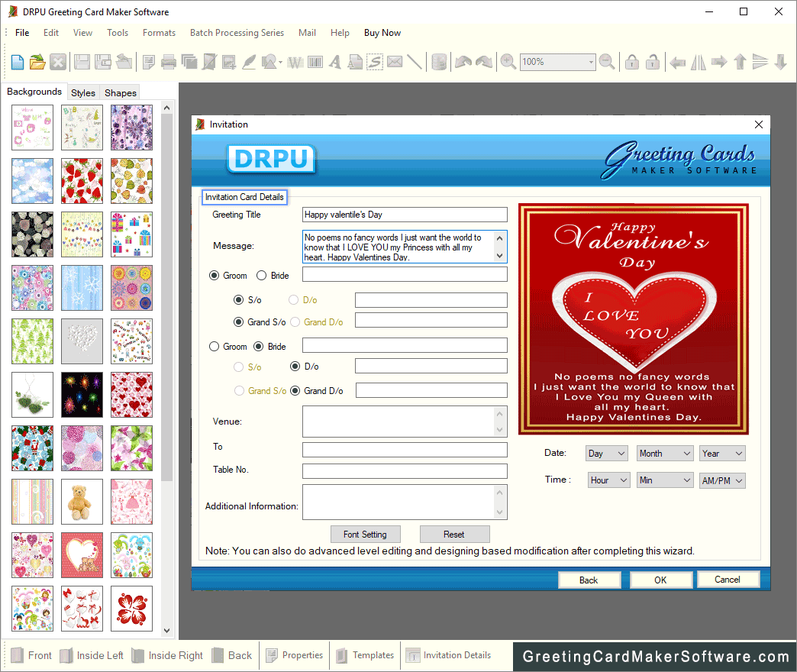
Task: Click the move up arrow icon
Action: [740, 62]
